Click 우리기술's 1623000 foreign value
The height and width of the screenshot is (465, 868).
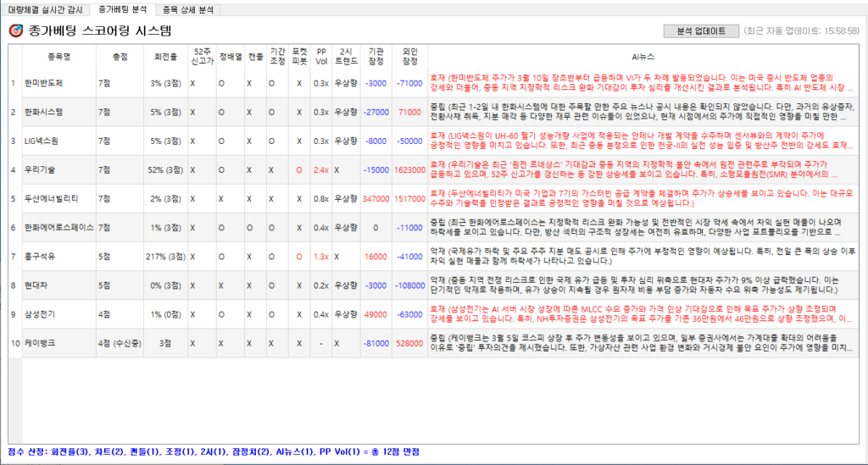tap(409, 169)
